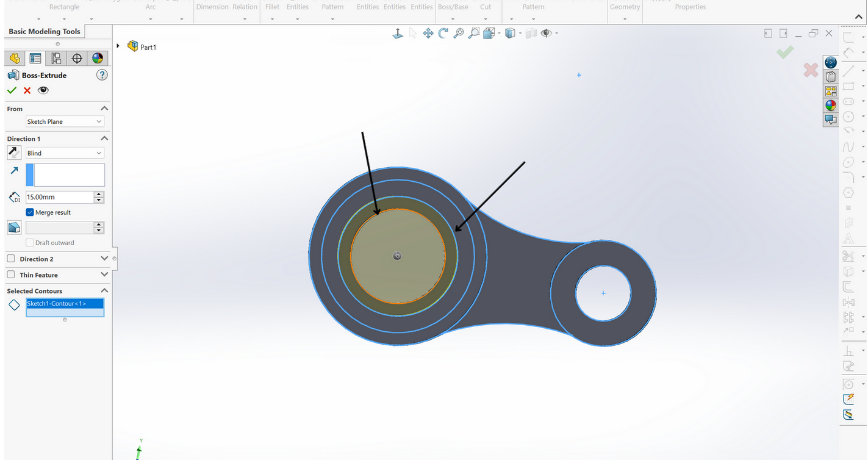Open DisplayManager color sphere tab
The width and height of the screenshot is (868, 460).
click(x=97, y=59)
